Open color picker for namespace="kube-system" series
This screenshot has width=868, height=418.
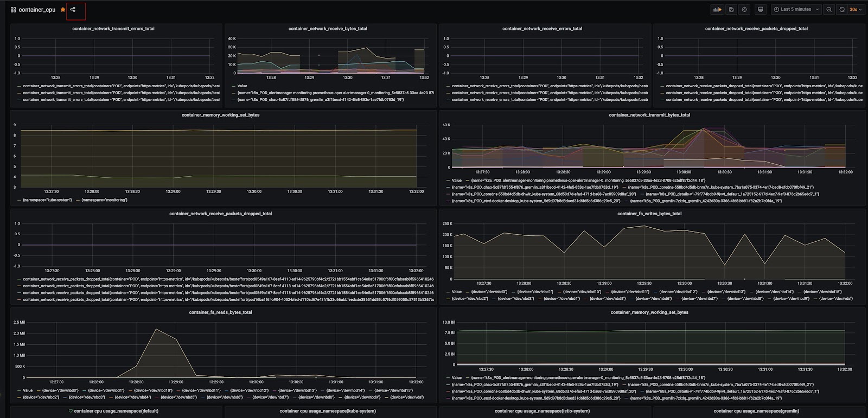19,200
